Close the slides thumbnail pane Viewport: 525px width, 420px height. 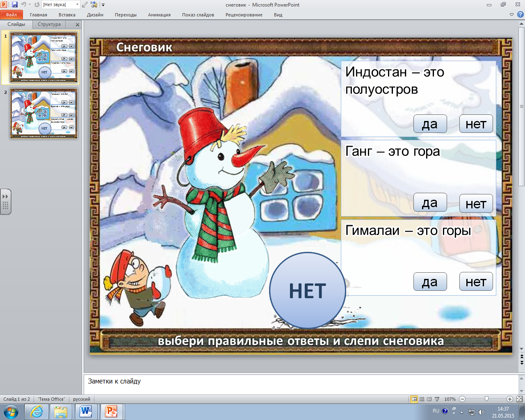click(x=78, y=25)
